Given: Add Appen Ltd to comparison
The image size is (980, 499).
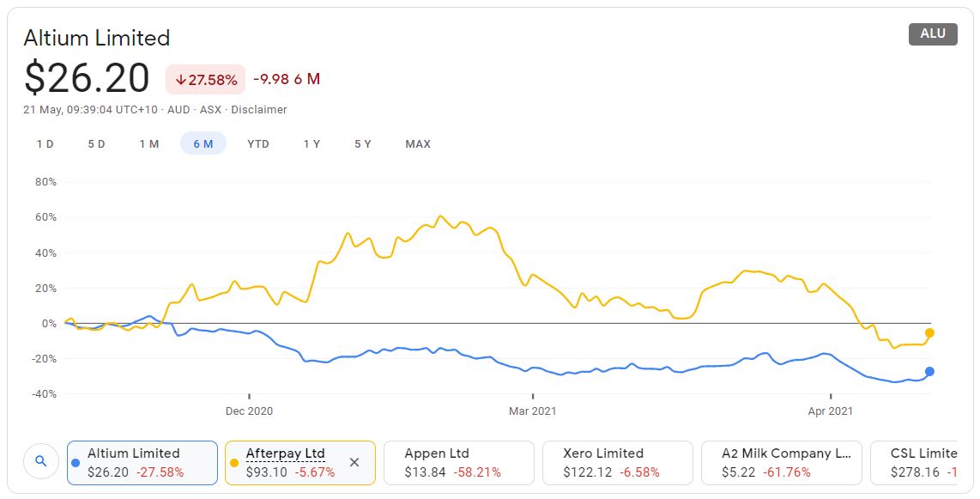Looking at the screenshot, I should point(458,463).
